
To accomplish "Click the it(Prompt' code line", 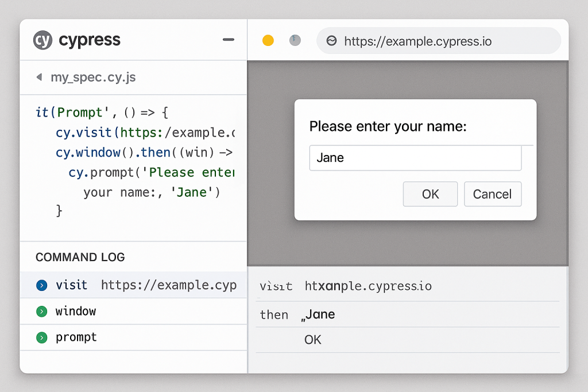I will (102, 112).
